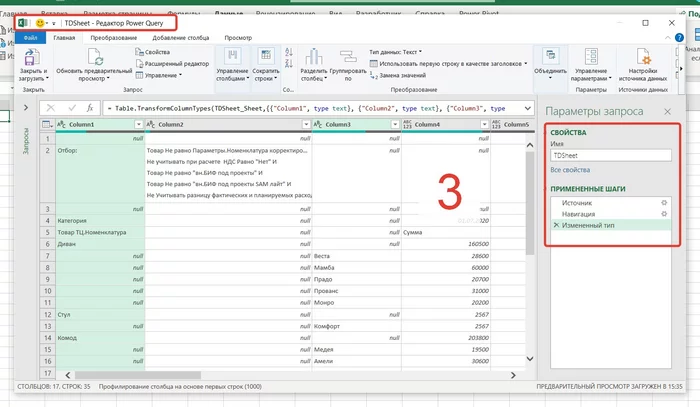Click horizontal scrollbar right arrow
This screenshot has height=407, width=700.
(513, 375)
